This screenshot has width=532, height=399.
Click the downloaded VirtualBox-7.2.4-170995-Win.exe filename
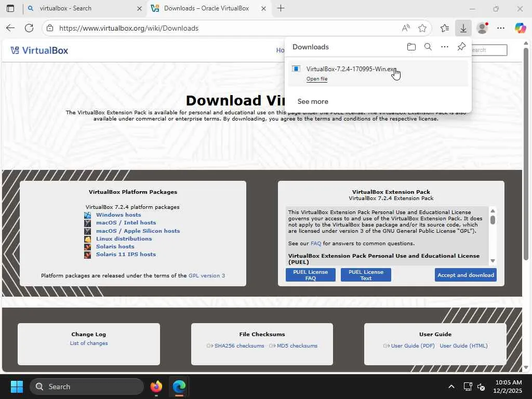pyautogui.click(x=351, y=69)
